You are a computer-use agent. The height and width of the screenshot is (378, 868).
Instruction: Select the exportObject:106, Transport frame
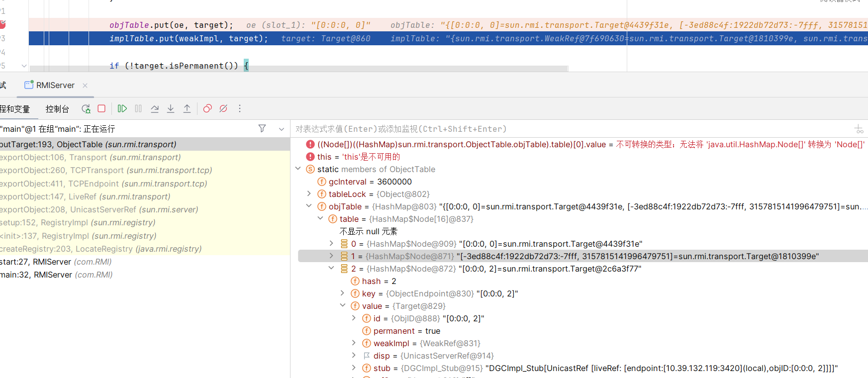pos(145,157)
